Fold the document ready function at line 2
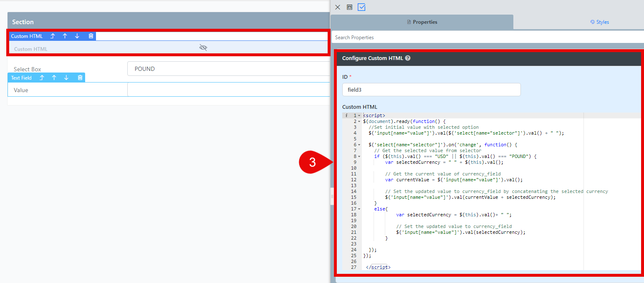Screen dimensions: 644x283 point(359,121)
